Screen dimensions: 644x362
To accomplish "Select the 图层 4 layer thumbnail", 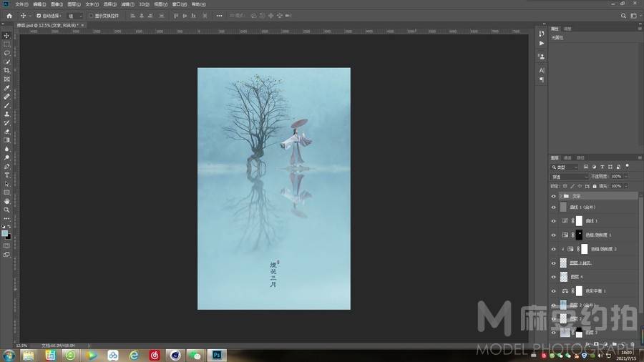I will [x=564, y=277].
